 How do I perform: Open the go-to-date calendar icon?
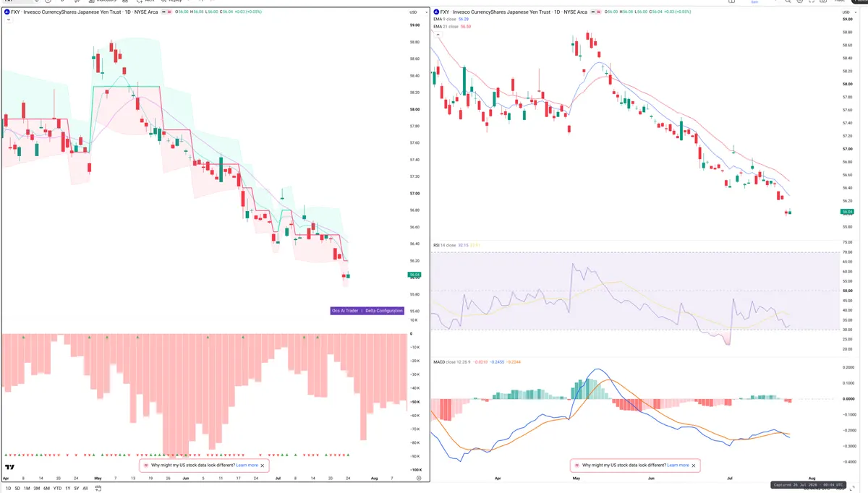(x=98, y=488)
